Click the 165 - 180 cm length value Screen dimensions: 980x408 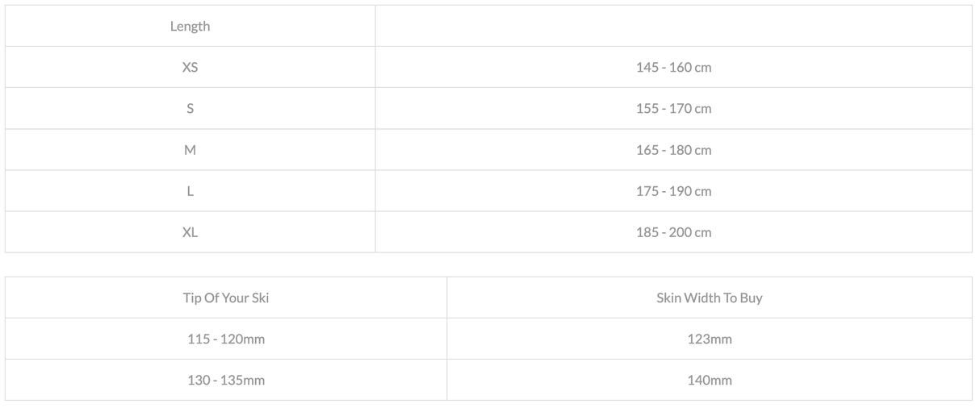coord(673,149)
